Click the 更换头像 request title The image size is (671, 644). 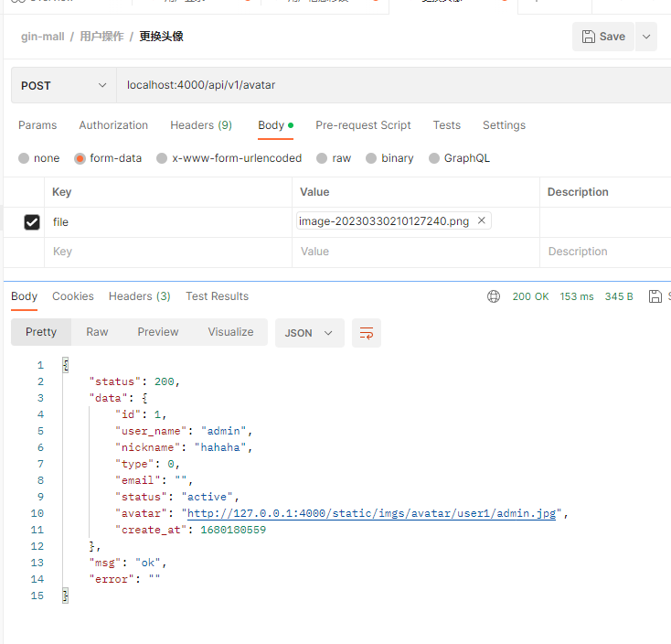[161, 37]
